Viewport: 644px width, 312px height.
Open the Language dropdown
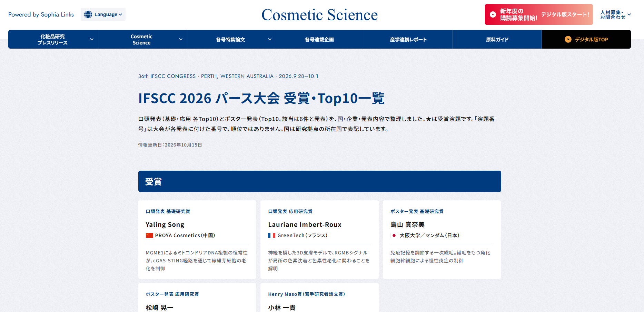tap(103, 14)
